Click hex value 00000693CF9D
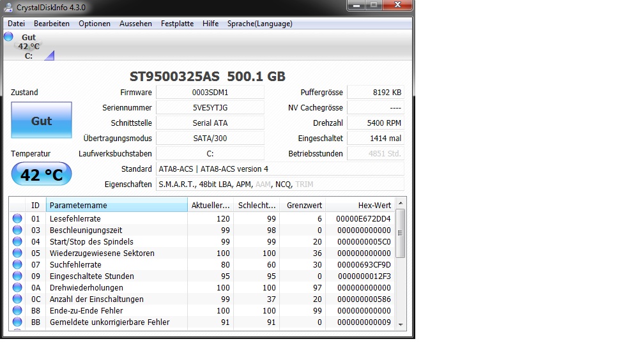644x362 pixels. (364, 265)
